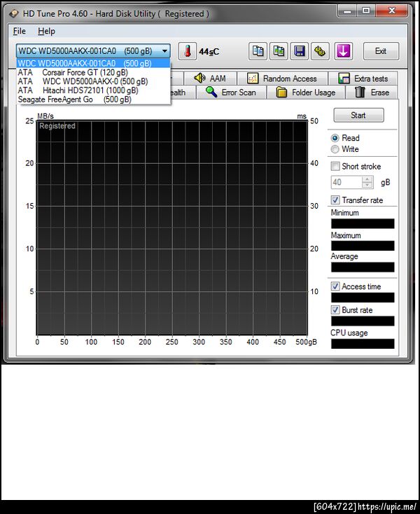
Task: Maximize the HD Tune Pro window
Action: click(x=366, y=11)
